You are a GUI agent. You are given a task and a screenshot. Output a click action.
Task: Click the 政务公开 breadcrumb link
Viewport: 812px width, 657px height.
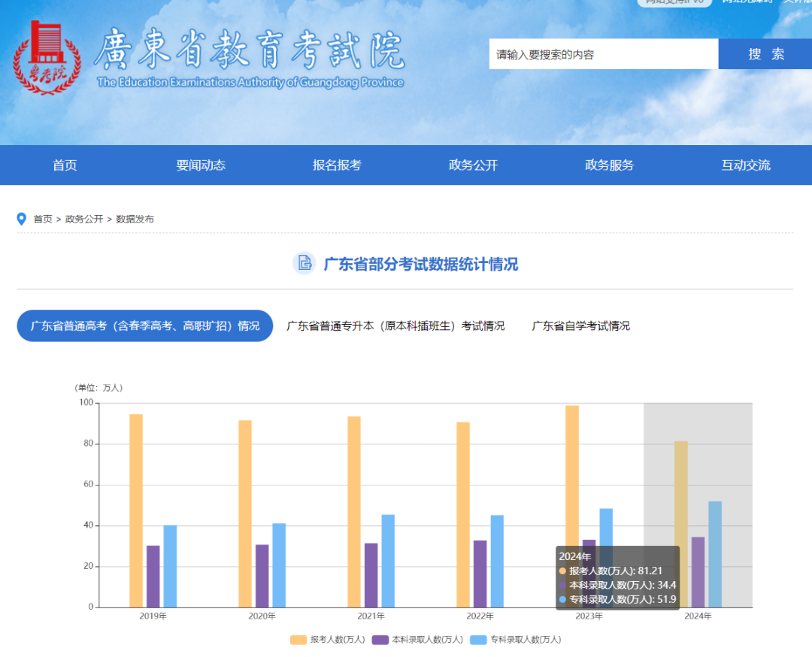[x=83, y=219]
